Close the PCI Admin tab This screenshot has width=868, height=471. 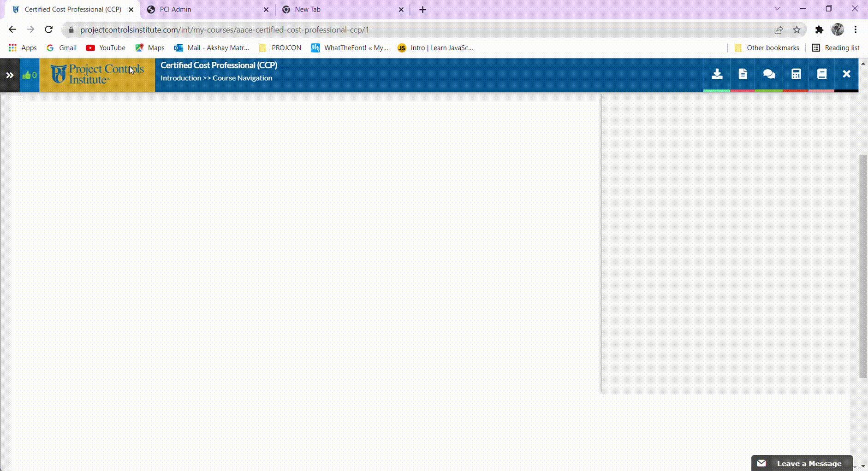[266, 9]
